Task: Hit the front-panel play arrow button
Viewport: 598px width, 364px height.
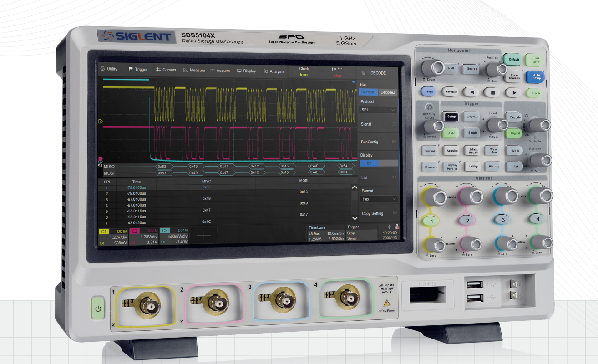Action: tap(513, 92)
